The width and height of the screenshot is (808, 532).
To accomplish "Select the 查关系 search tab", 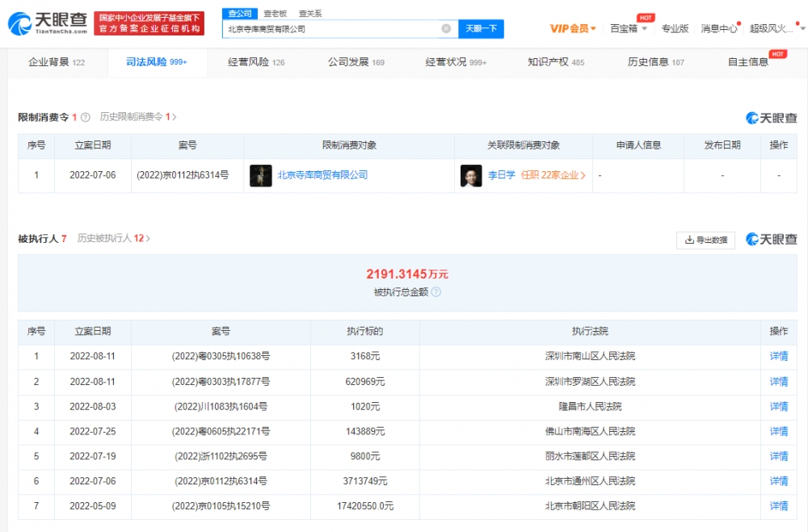I will [x=310, y=14].
